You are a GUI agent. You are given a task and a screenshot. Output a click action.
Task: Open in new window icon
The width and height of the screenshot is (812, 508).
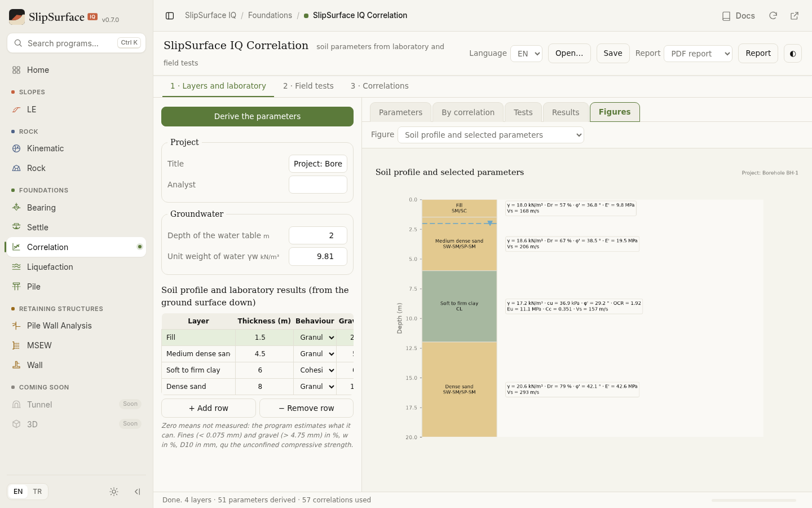(x=795, y=16)
